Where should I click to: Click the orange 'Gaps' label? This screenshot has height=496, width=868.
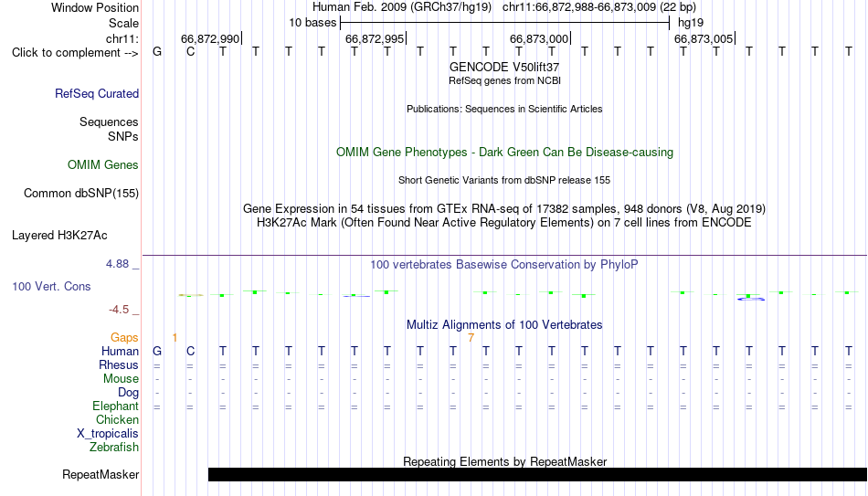click(124, 337)
